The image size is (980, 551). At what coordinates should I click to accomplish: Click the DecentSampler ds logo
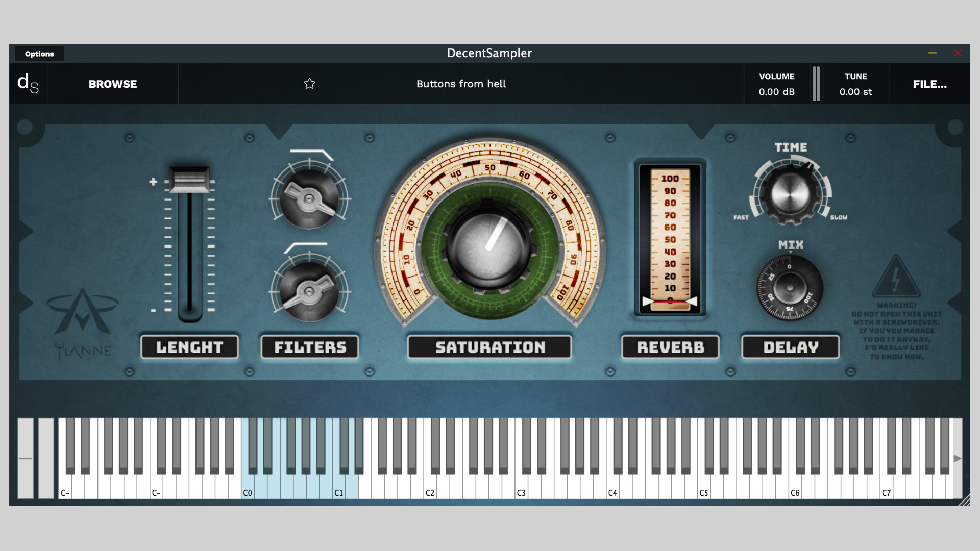28,84
